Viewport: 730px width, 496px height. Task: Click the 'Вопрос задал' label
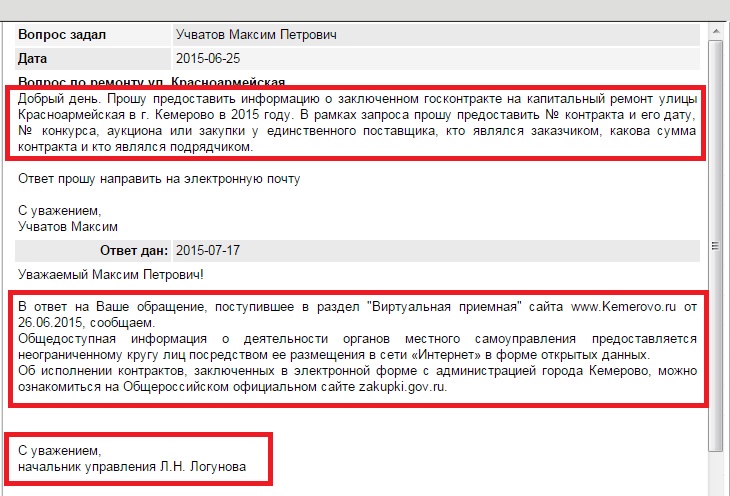point(62,34)
